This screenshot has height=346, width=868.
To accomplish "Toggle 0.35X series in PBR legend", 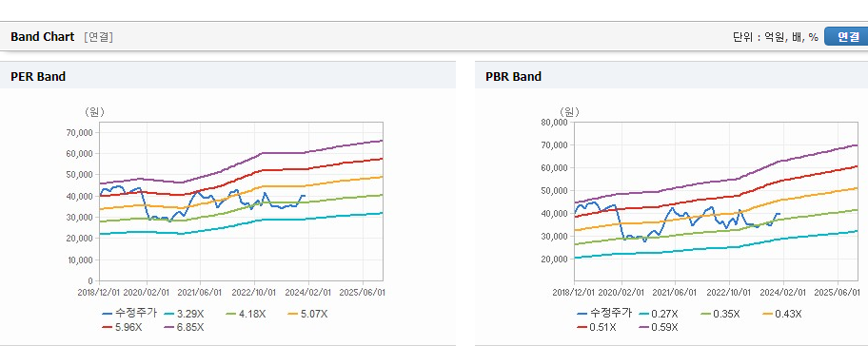I will tap(720, 314).
